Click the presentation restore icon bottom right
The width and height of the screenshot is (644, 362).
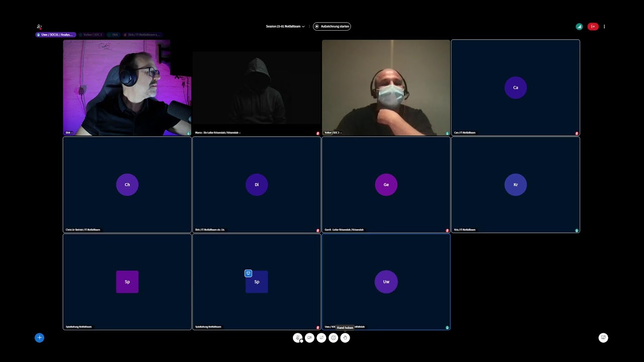pyautogui.click(x=603, y=338)
